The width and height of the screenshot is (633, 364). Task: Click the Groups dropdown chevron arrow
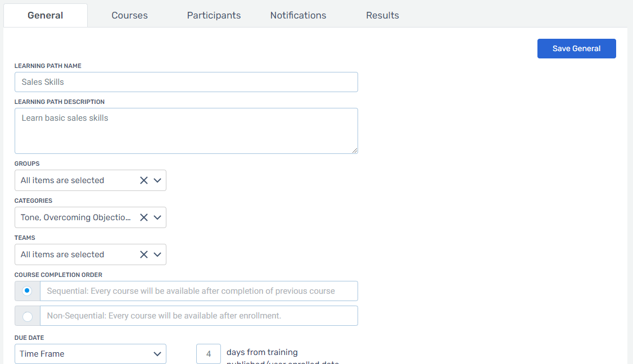tap(157, 180)
